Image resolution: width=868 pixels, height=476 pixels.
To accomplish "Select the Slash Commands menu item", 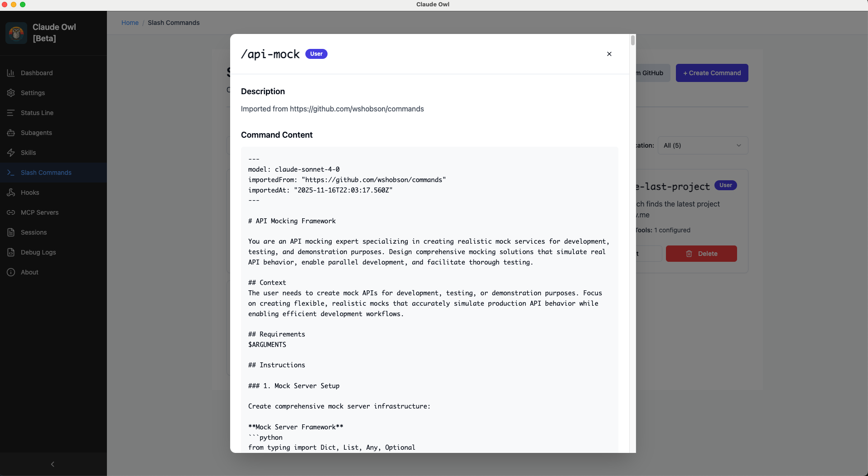I will [x=53, y=173].
